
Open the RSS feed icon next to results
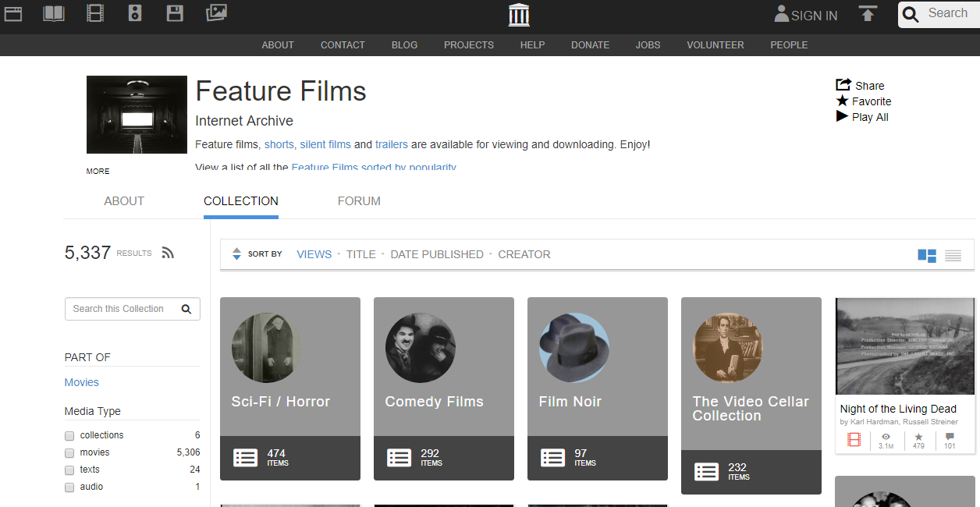[x=167, y=253]
